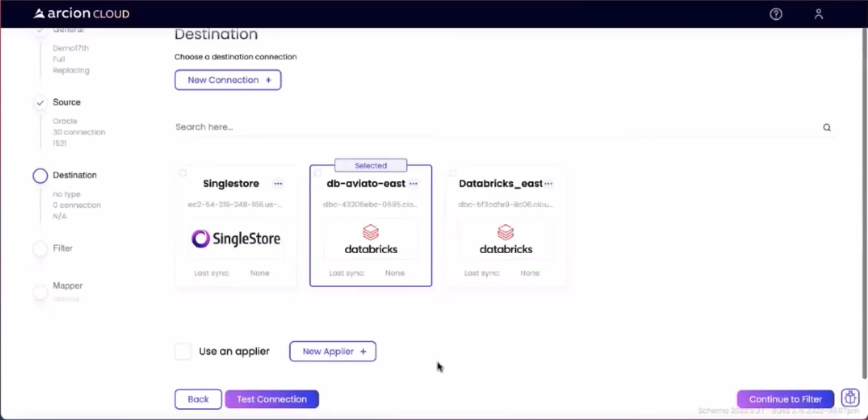Enable the Use an applier checkbox
This screenshot has height=420, width=868.
coord(183,351)
